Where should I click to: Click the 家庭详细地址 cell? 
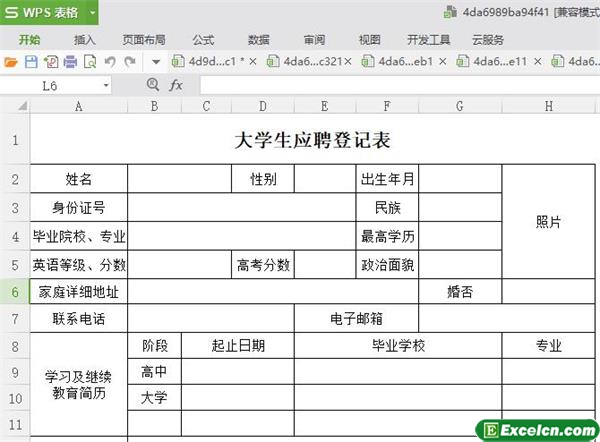coord(78,292)
